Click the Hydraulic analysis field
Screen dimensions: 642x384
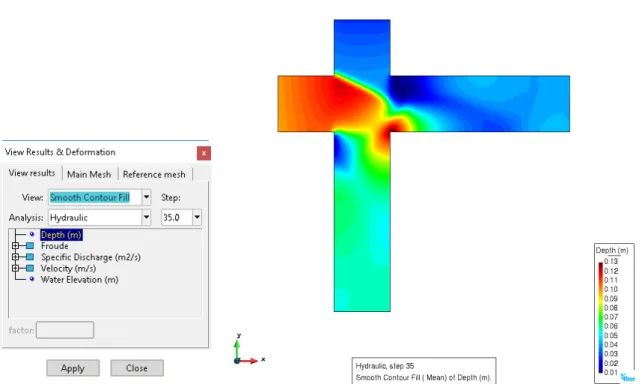pyautogui.click(x=95, y=217)
